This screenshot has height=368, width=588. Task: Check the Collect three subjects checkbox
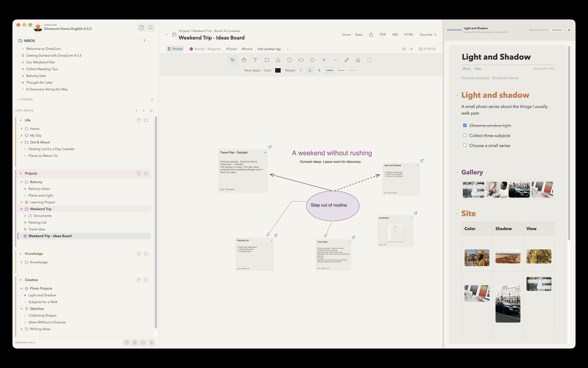[x=465, y=135]
